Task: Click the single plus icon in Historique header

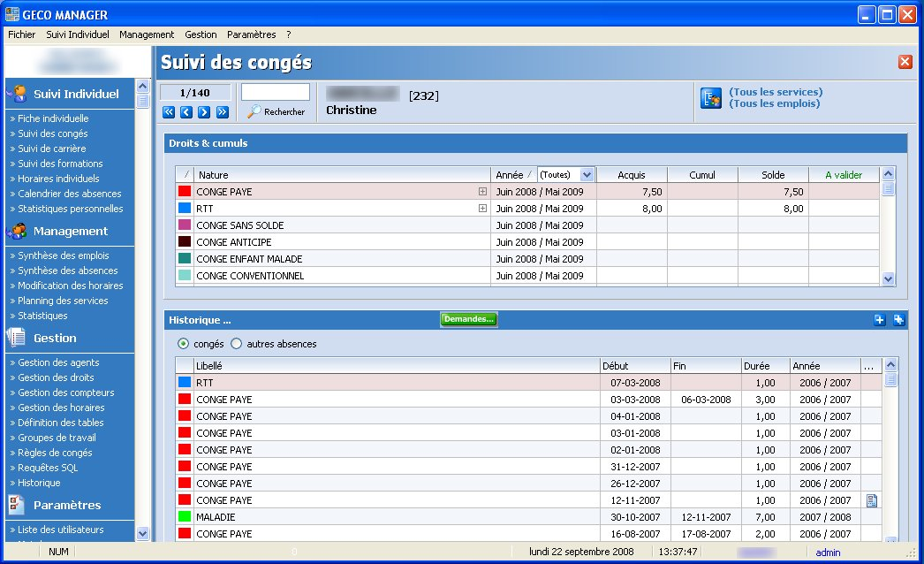Action: 880,320
